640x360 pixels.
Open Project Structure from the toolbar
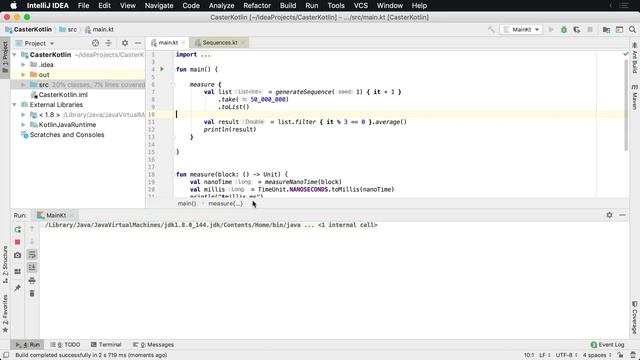click(607, 29)
